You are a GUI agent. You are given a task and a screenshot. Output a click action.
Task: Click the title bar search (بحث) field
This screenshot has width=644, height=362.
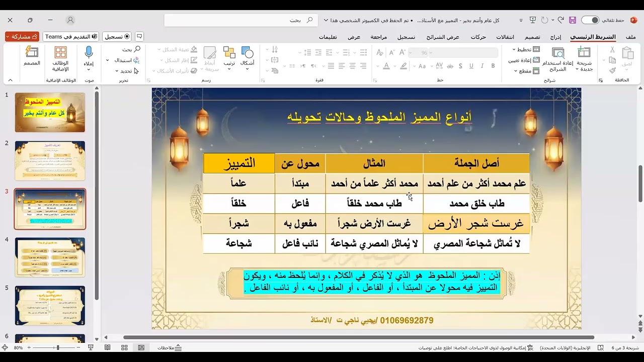240,20
